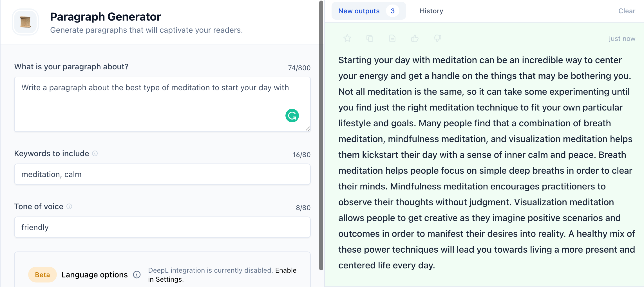Open the History tab

pyautogui.click(x=431, y=11)
